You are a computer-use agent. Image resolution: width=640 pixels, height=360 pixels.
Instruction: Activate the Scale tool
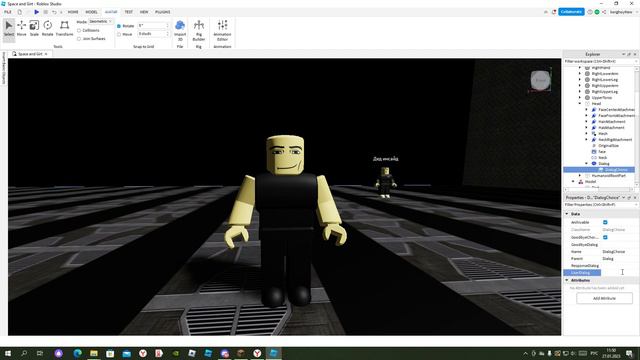pyautogui.click(x=34, y=29)
